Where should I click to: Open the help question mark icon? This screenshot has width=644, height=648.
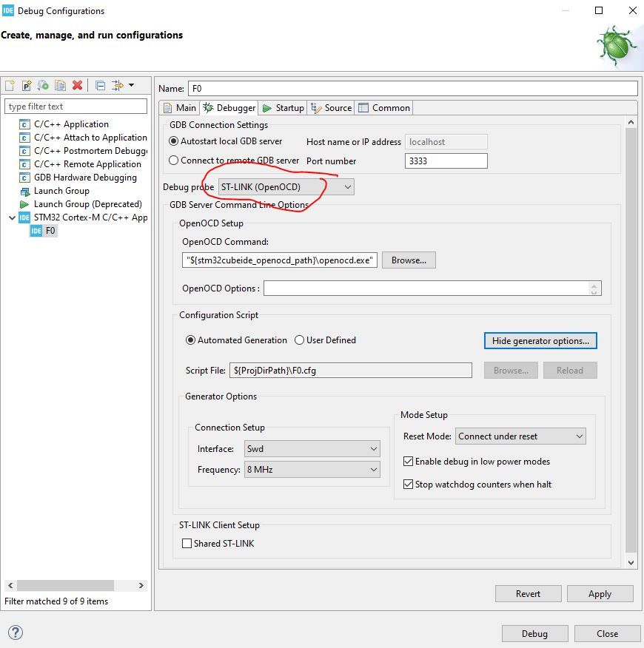click(x=16, y=632)
